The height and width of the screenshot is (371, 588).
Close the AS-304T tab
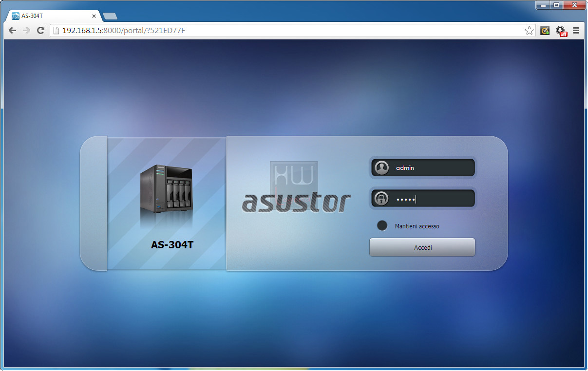pos(94,16)
